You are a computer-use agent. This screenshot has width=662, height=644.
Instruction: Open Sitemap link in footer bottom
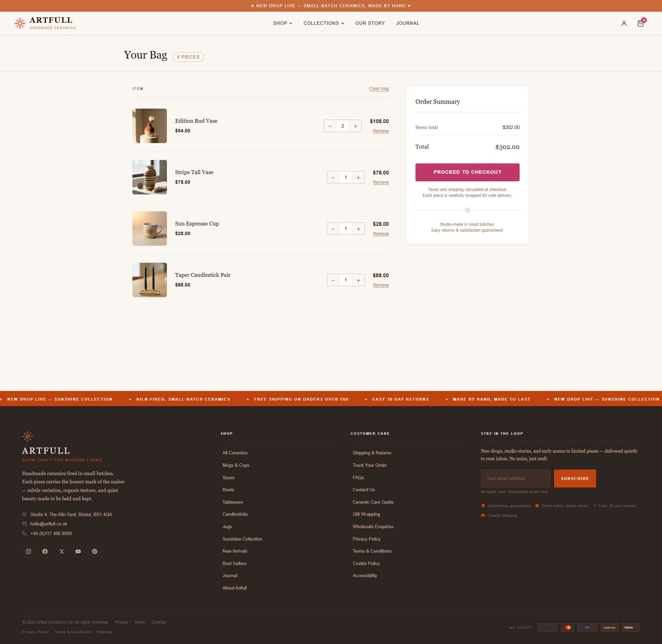[104, 632]
